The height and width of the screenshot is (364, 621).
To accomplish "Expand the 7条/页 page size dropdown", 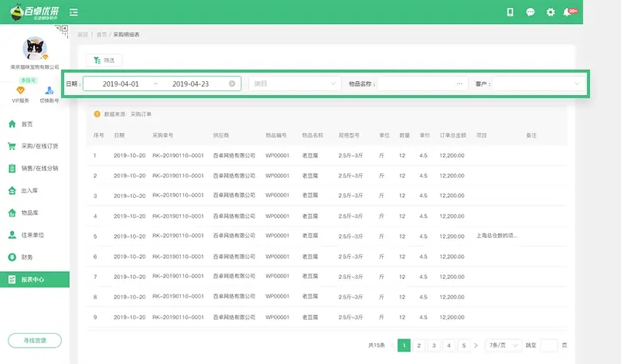I will (503, 345).
